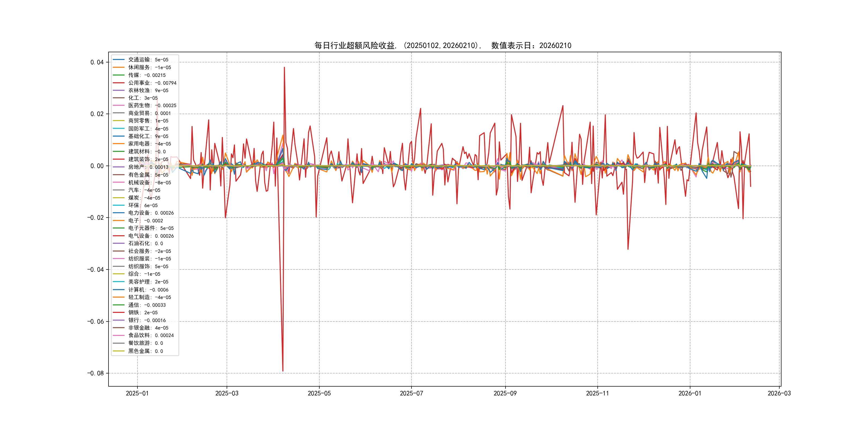Click the 美容护理 cyan legend swatch

[119, 282]
